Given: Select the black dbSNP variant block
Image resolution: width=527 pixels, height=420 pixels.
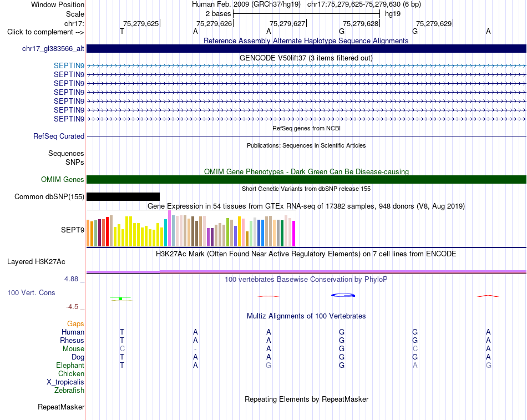Looking at the screenshot, I should 123,197.
